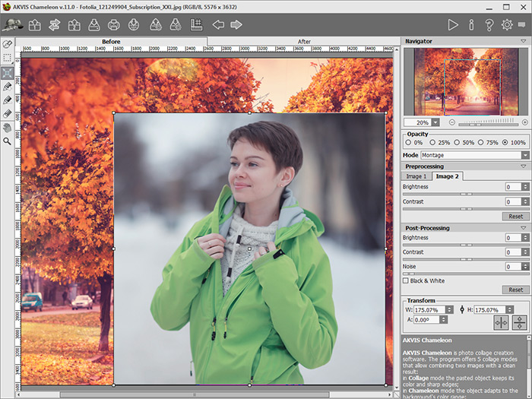Select the quick selection brush tool
The height and width of the screenshot is (399, 532).
(7, 44)
